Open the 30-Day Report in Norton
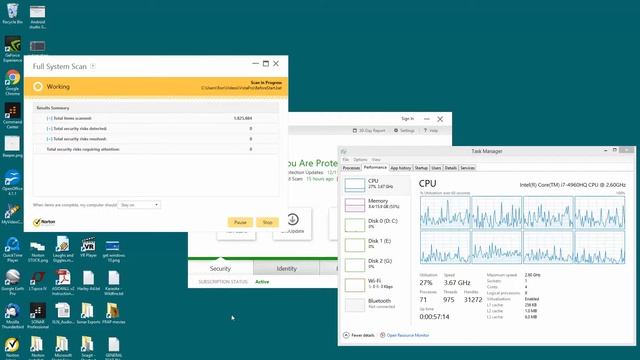The height and width of the screenshot is (360, 640). pyautogui.click(x=369, y=131)
